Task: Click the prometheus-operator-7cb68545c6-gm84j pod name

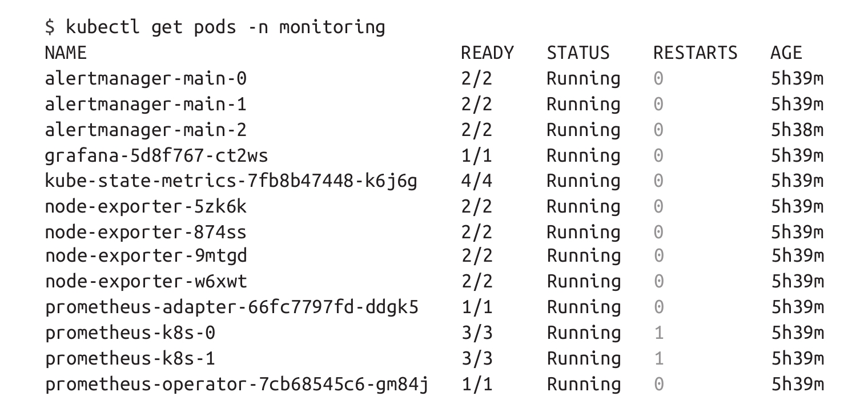Action: 236,384
